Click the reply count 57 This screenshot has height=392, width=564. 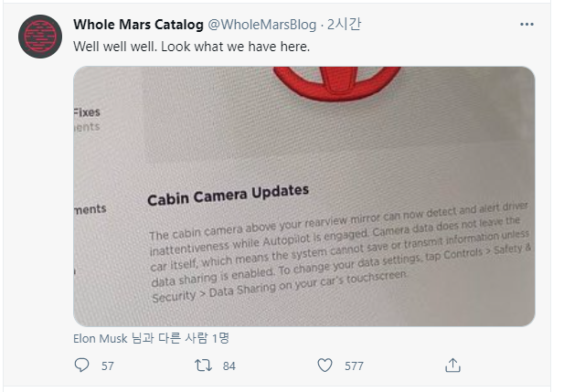[x=108, y=366]
